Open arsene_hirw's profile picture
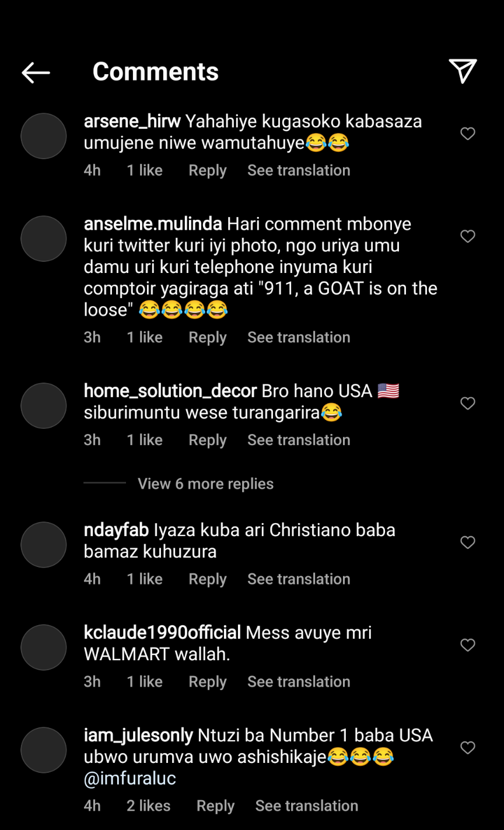The width and height of the screenshot is (504, 830). 44,136
